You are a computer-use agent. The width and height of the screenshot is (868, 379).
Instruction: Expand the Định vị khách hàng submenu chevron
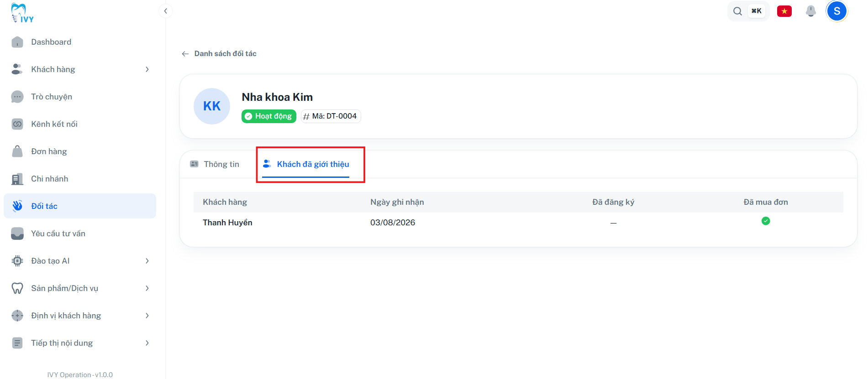tap(147, 316)
